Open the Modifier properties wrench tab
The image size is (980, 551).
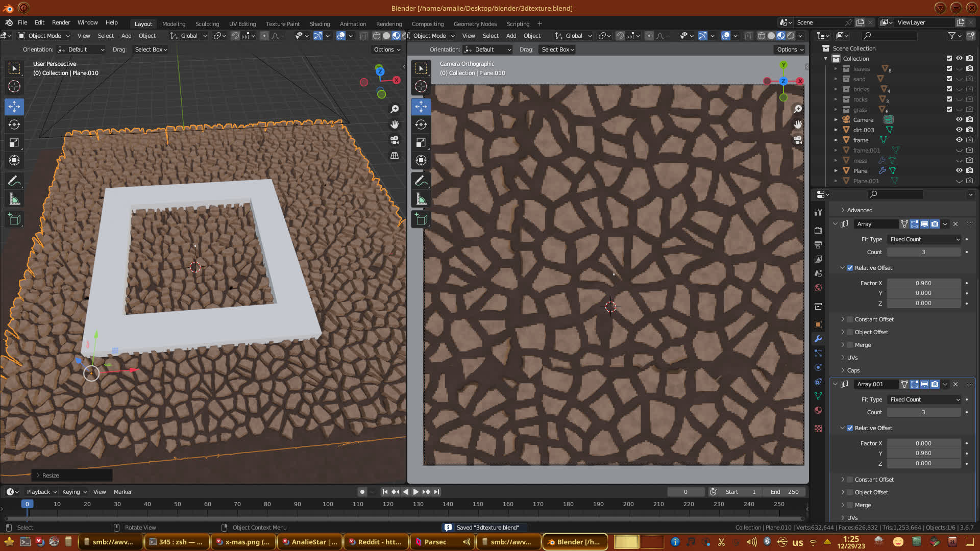coord(818,339)
